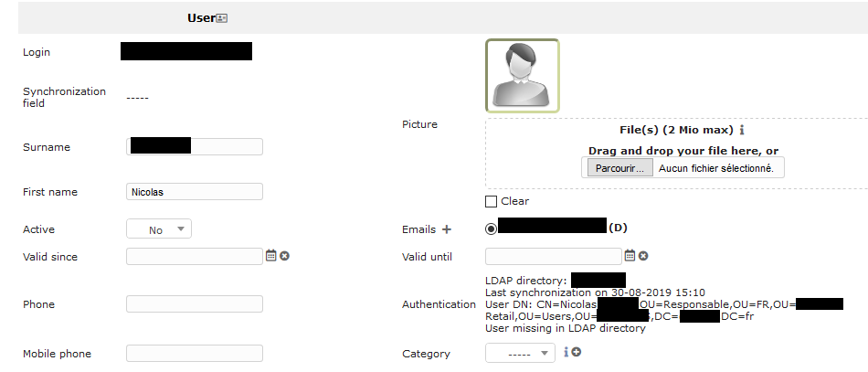This screenshot has height=372, width=868.
Task: Click the 'Aucun fichier sélectionné.' text
Action: click(716, 168)
